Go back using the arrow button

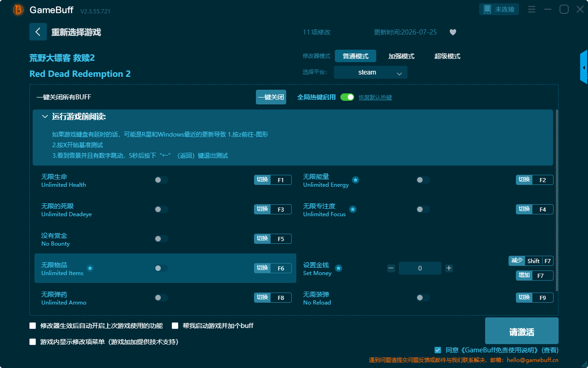[38, 32]
